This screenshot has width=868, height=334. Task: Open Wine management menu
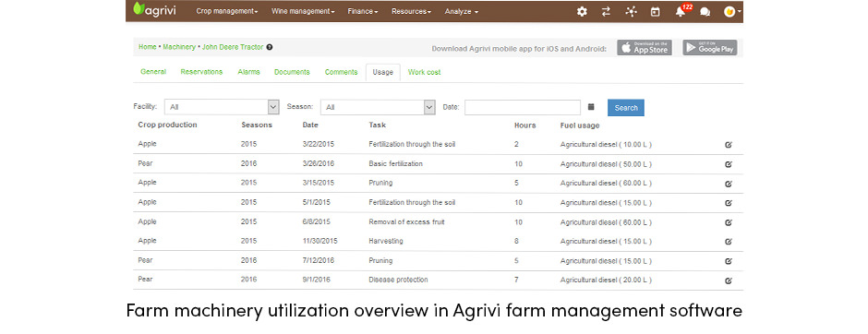(303, 11)
